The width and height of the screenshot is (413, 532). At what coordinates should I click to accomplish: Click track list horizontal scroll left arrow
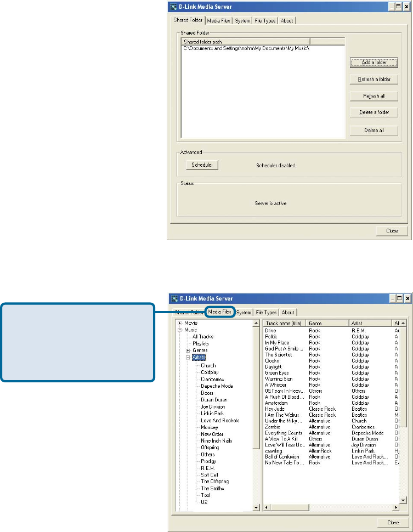[267, 507]
